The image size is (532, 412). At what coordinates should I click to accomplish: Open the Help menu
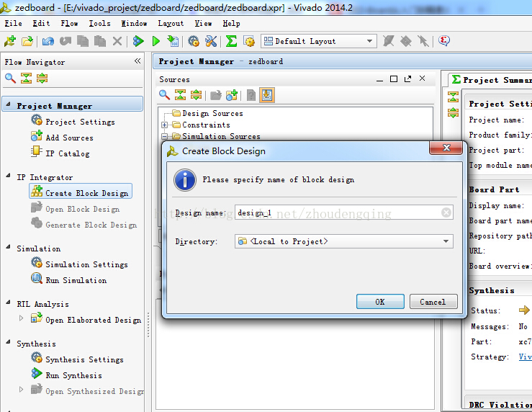(231, 24)
